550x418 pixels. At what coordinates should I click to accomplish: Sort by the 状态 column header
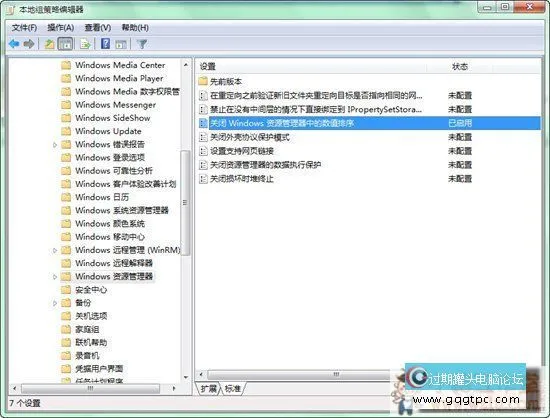pos(460,66)
